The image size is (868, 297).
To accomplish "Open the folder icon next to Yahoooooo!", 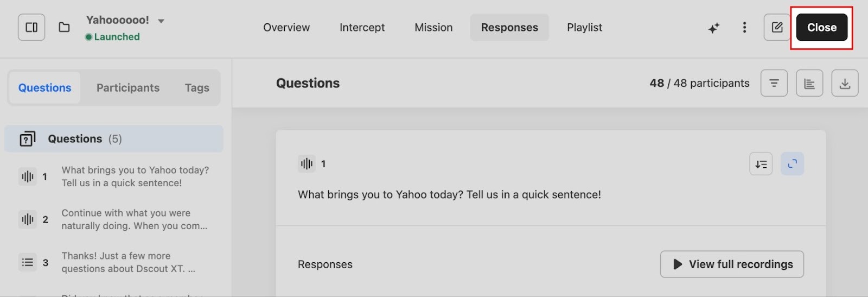I will tap(64, 27).
